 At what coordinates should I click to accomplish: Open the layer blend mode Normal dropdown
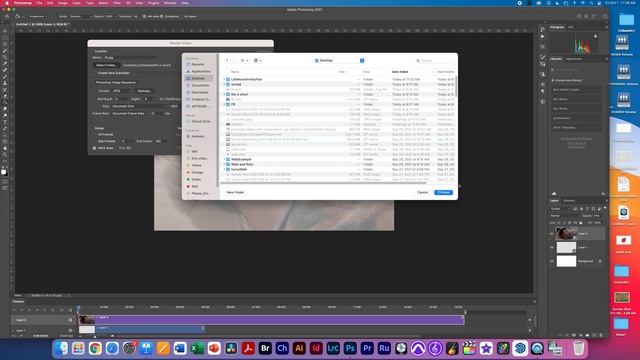click(x=564, y=216)
